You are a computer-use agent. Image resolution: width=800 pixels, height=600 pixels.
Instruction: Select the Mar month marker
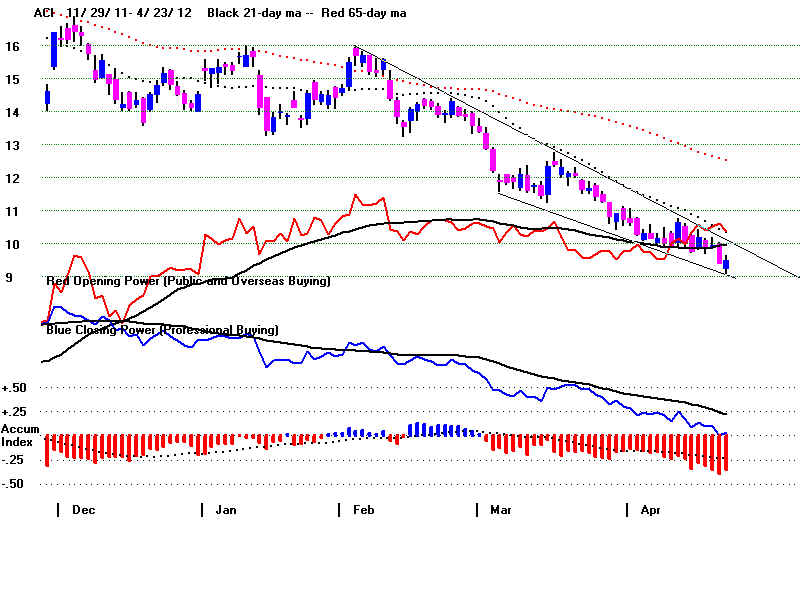(502, 510)
